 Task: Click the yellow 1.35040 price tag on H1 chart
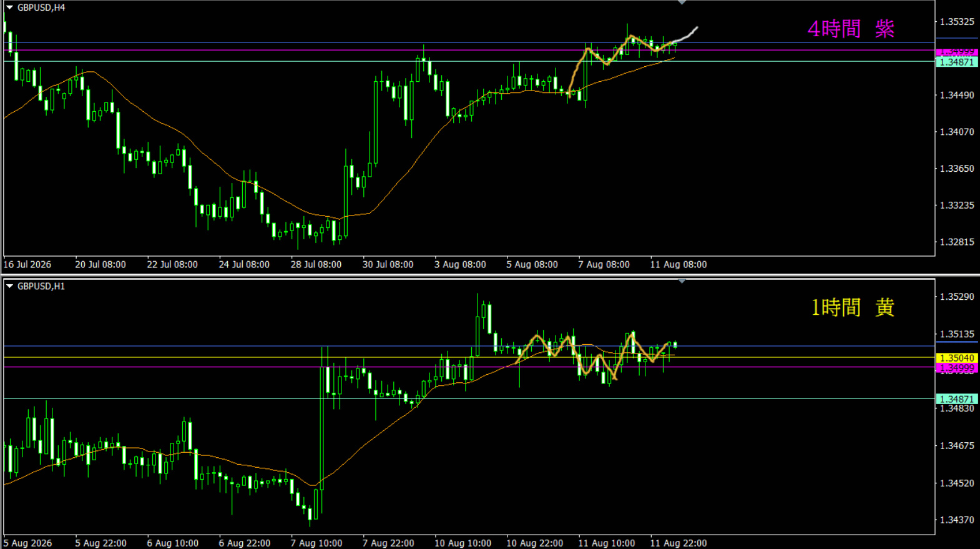(x=957, y=358)
